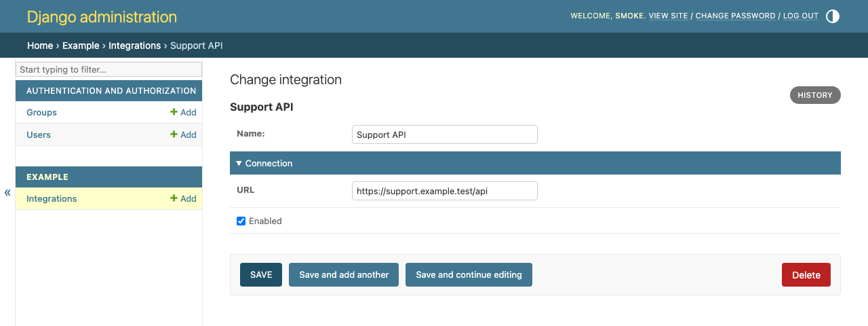Click the SAVE button
The width and height of the screenshot is (868, 326).
pos(261,275)
